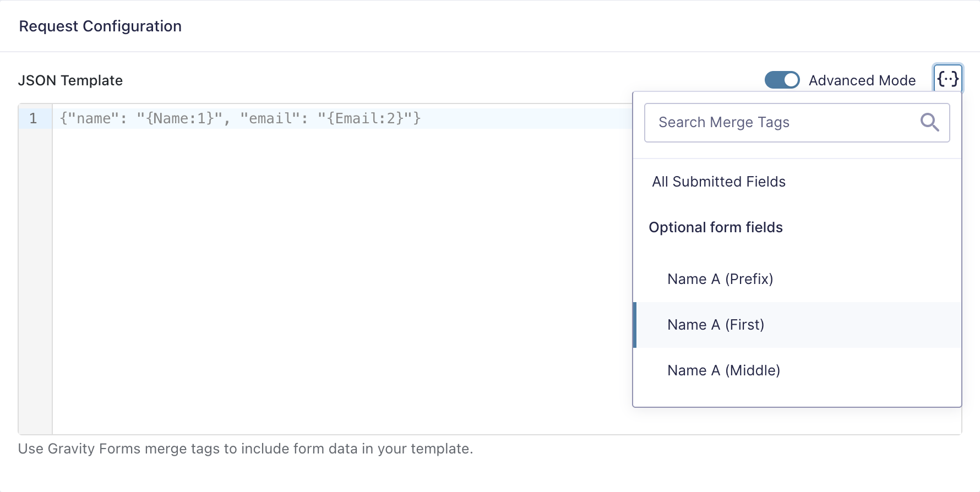The image size is (980, 492).
Task: Disable the Advanced Mode toggle switch
Action: 782,80
